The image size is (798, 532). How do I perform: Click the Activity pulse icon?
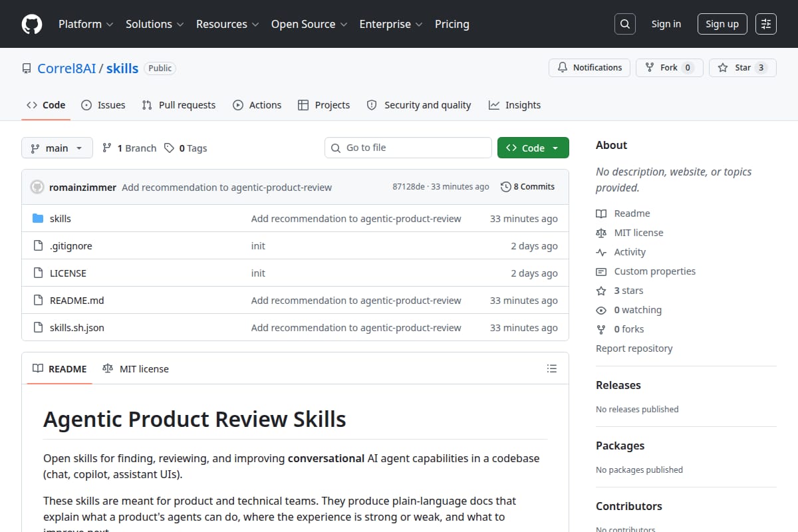[601, 252]
